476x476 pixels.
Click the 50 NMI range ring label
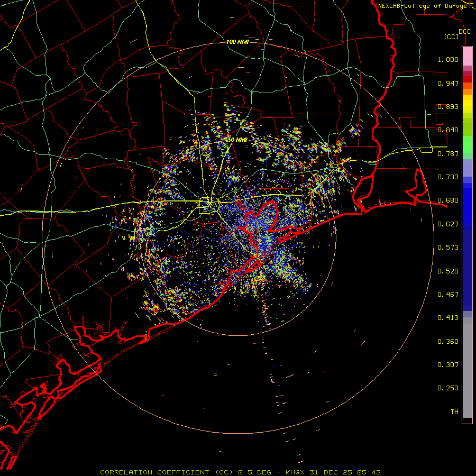(x=237, y=140)
